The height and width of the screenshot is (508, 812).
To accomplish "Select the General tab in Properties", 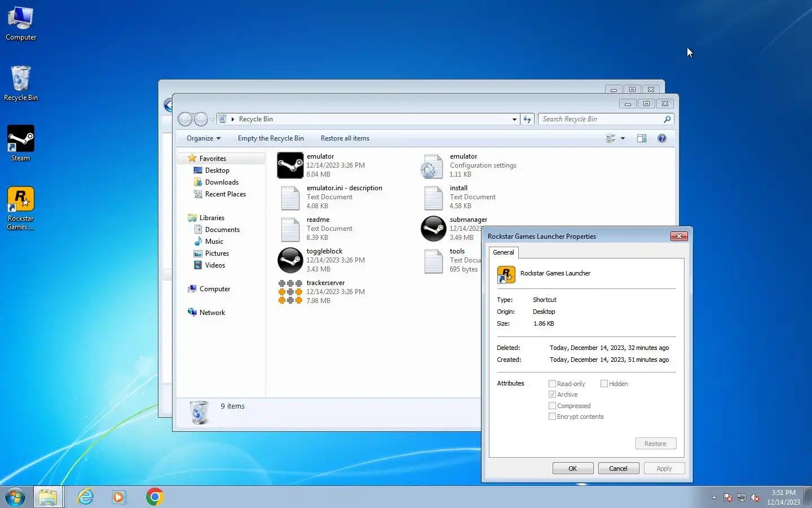I will (504, 252).
